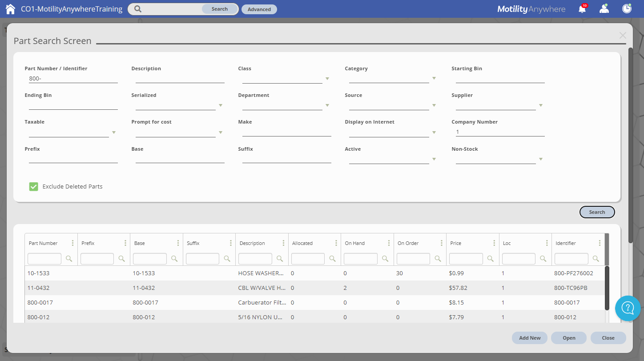Open Suffix column menu dots
This screenshot has height=361, width=644.
point(231,243)
